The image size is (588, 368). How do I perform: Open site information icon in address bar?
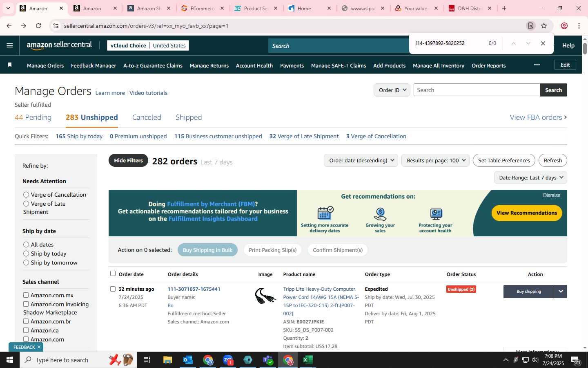(56, 26)
